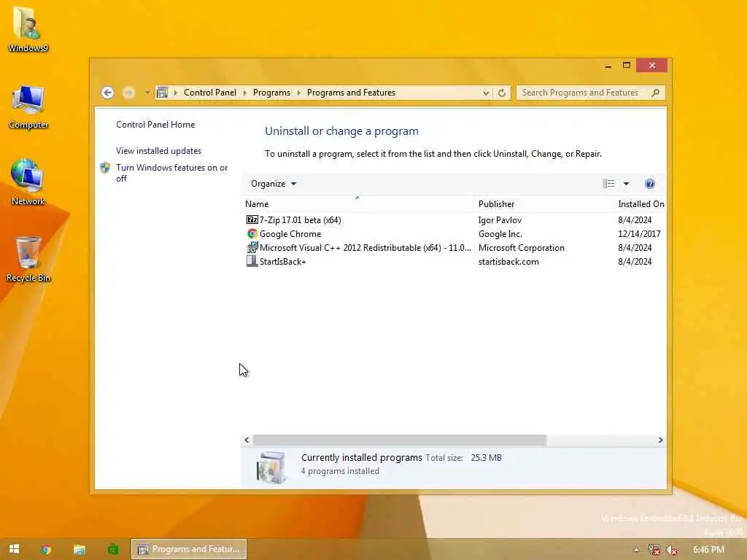Open the More options view dropdown arrow
747x560 pixels.
pos(627,184)
